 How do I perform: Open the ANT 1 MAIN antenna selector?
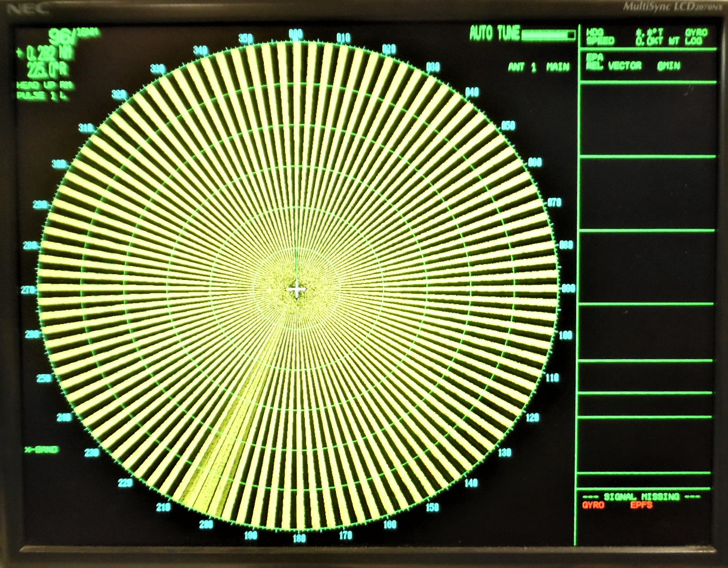point(538,67)
